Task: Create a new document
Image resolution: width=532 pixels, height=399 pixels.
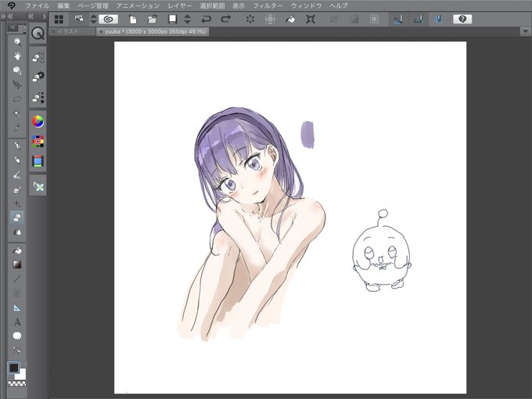Action: 133,20
